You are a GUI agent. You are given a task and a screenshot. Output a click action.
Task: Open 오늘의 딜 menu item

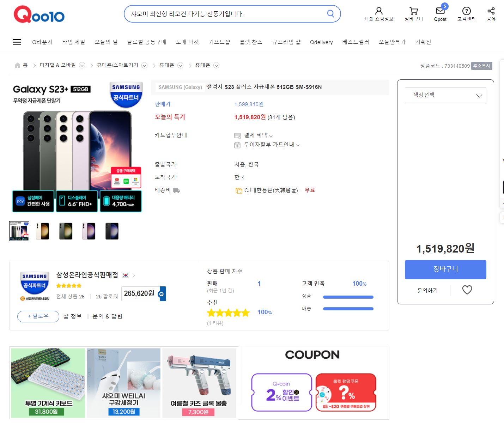point(106,42)
